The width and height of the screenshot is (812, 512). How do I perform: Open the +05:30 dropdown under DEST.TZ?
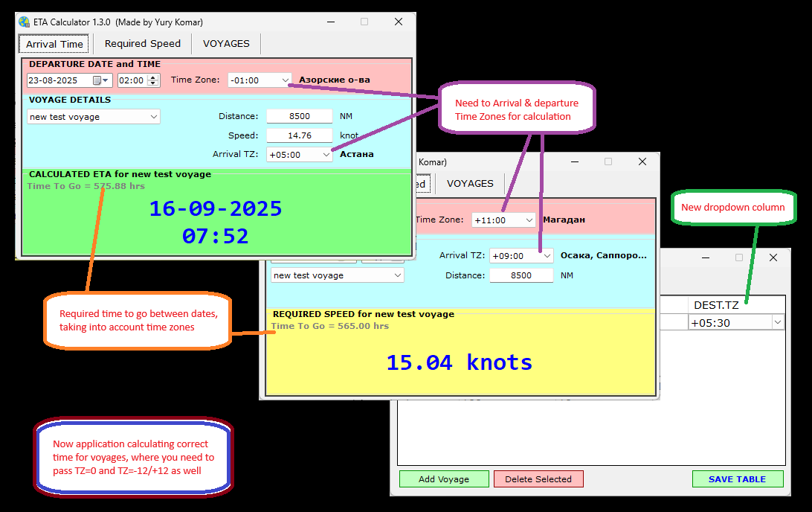tap(777, 323)
